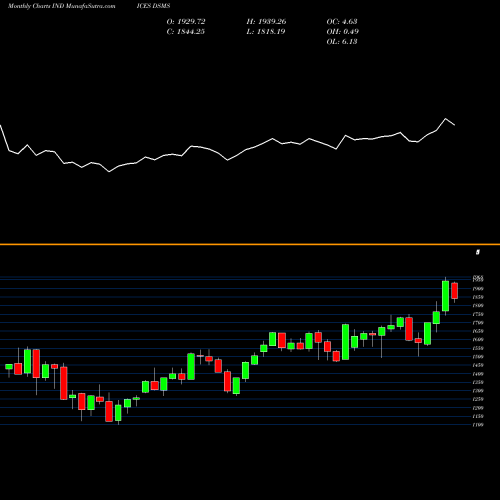Click the 'Monthly Charts IND MunafaSutra.com' title text

(62, 6)
